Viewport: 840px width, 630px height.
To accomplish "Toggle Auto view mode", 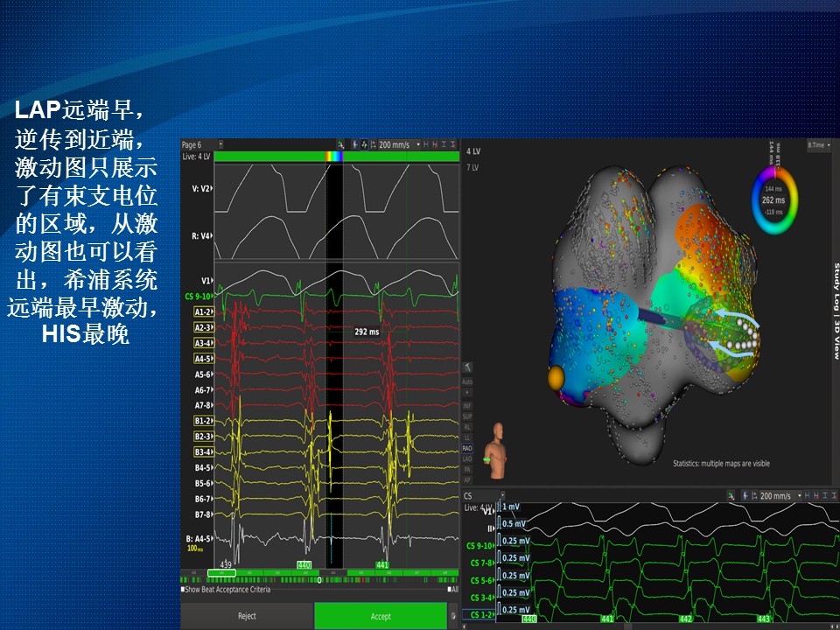I will tap(467, 382).
